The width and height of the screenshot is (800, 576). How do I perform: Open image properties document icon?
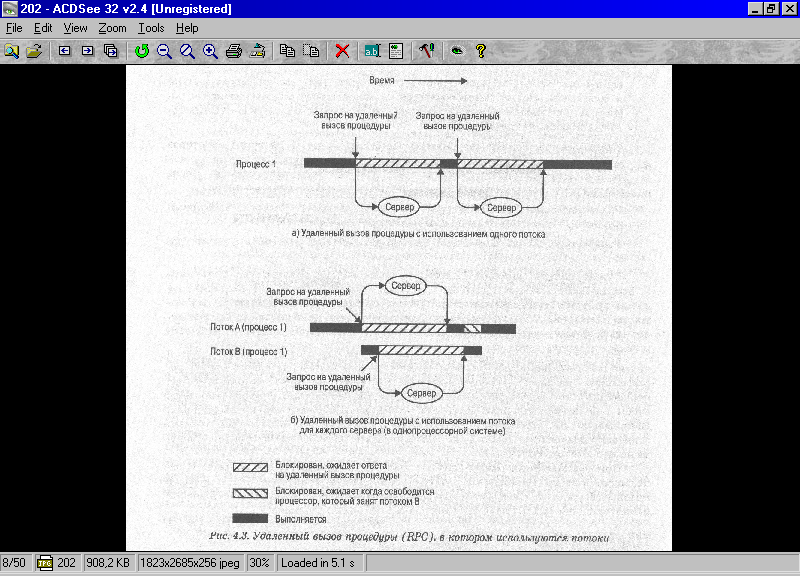[396, 51]
